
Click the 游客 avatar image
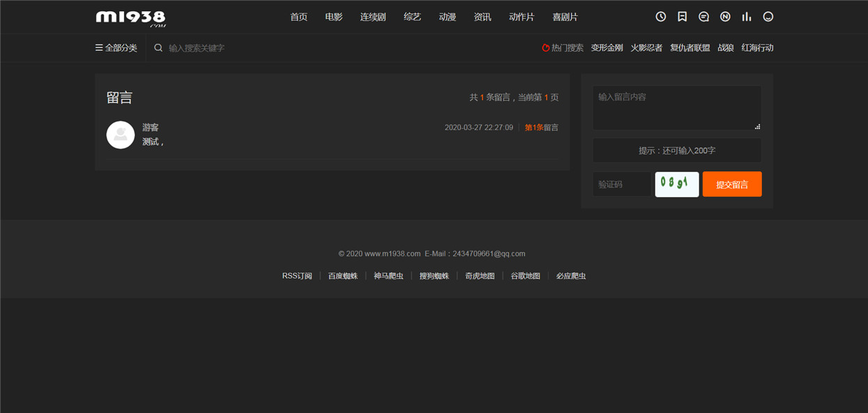click(x=121, y=134)
